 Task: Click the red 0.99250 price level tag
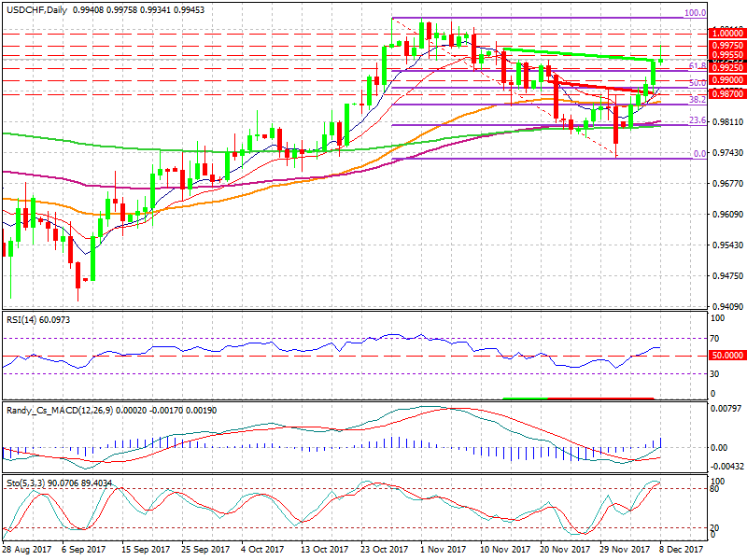pos(727,68)
